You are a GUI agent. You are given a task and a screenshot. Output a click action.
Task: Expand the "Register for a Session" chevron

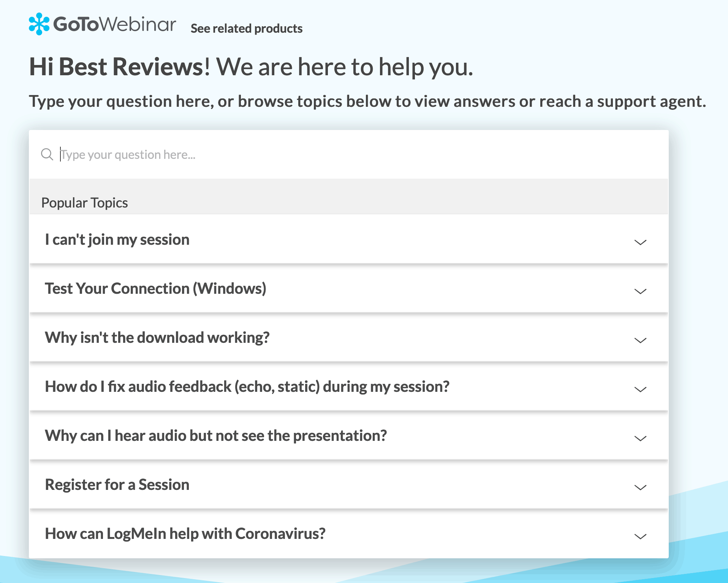641,487
